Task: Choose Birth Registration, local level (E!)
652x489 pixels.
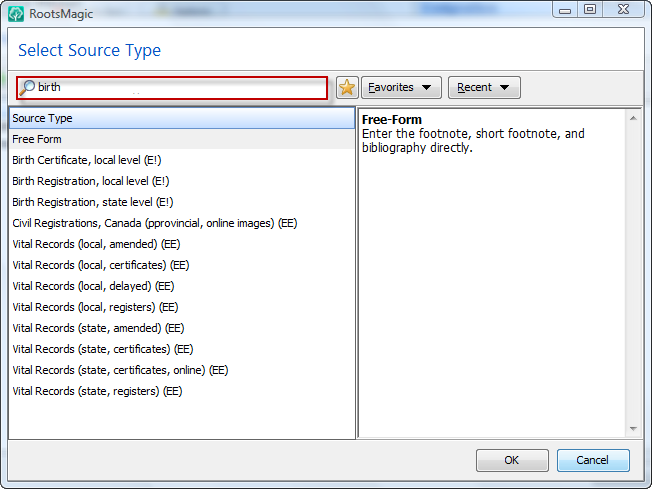Action: (182, 181)
